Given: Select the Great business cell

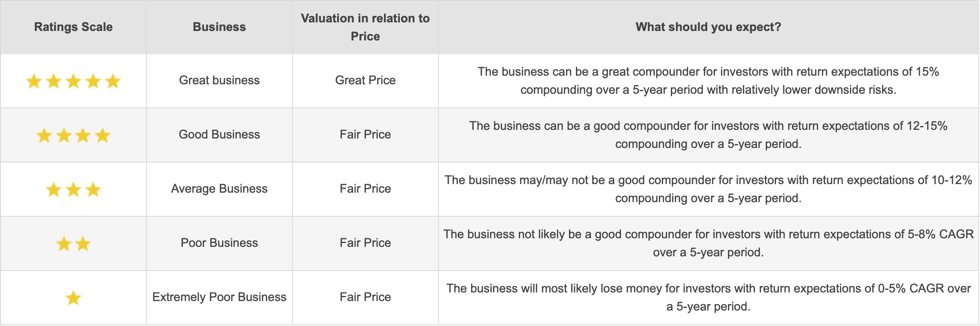Looking at the screenshot, I should tap(219, 80).
